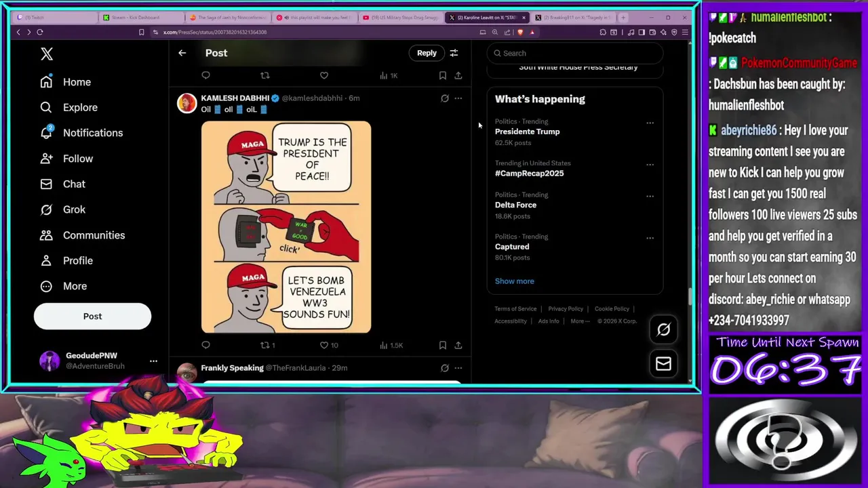Open the Presidente Trump trending topic

tap(527, 131)
